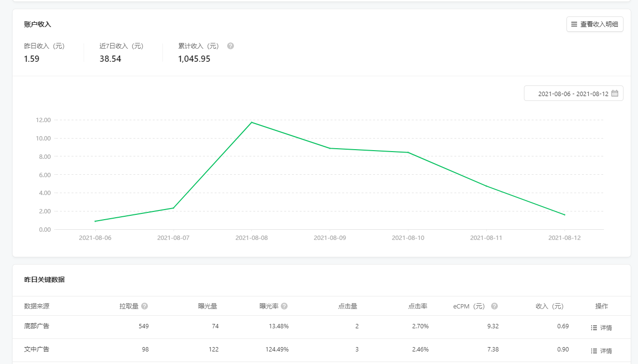This screenshot has width=638, height=364.
Task: Click the chart line start at 2021-08-06
Action: coord(95,221)
